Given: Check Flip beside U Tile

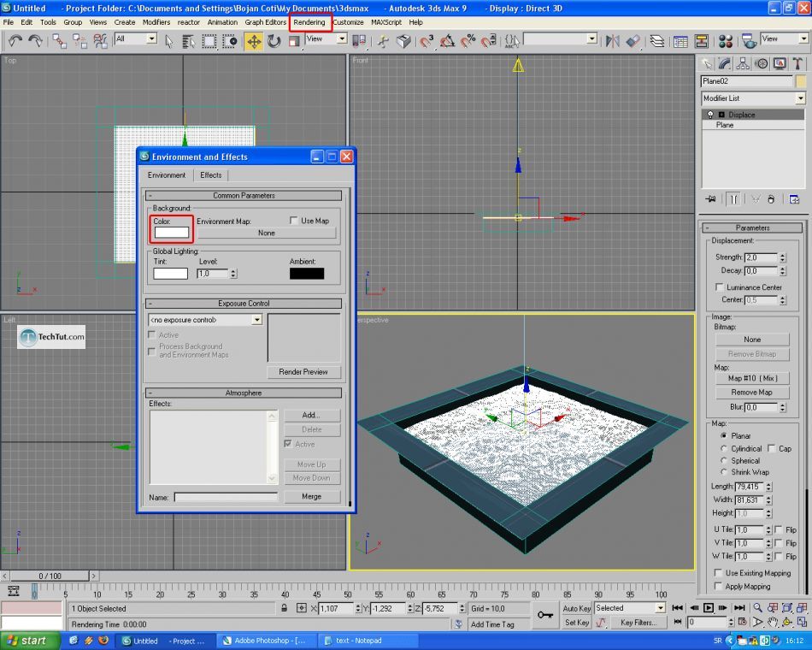Looking at the screenshot, I should tap(779, 529).
